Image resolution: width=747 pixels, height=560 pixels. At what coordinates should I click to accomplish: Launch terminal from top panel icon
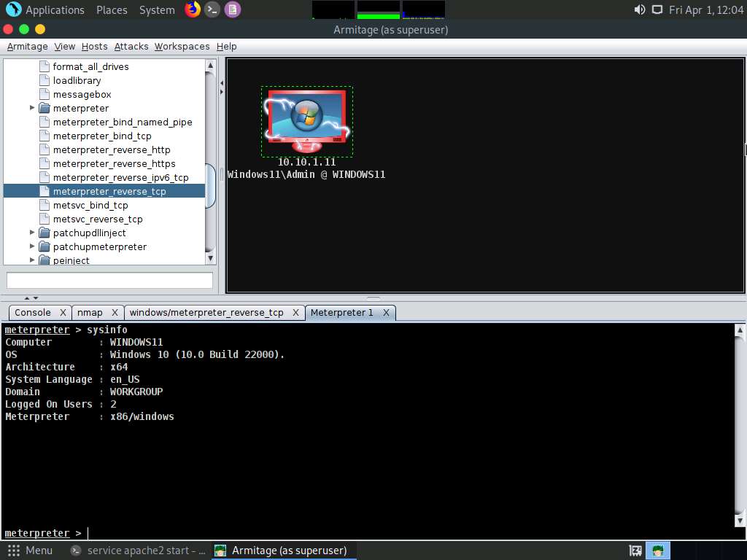(212, 9)
